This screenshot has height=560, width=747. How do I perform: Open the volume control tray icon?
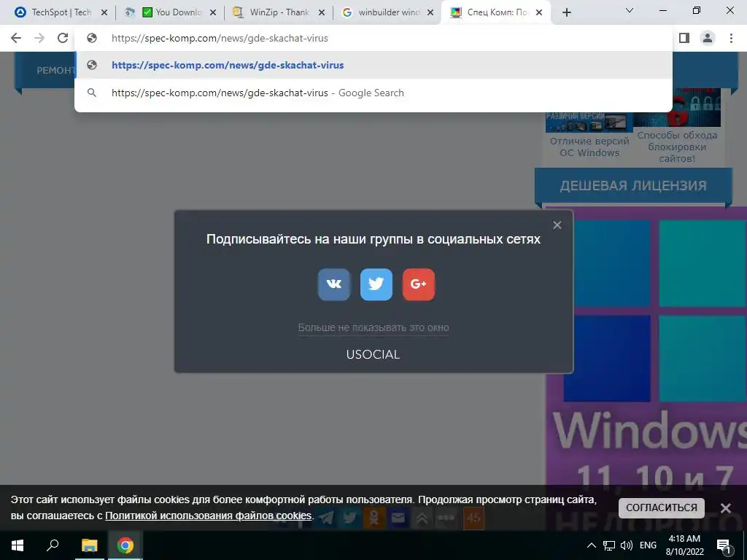pos(627,545)
